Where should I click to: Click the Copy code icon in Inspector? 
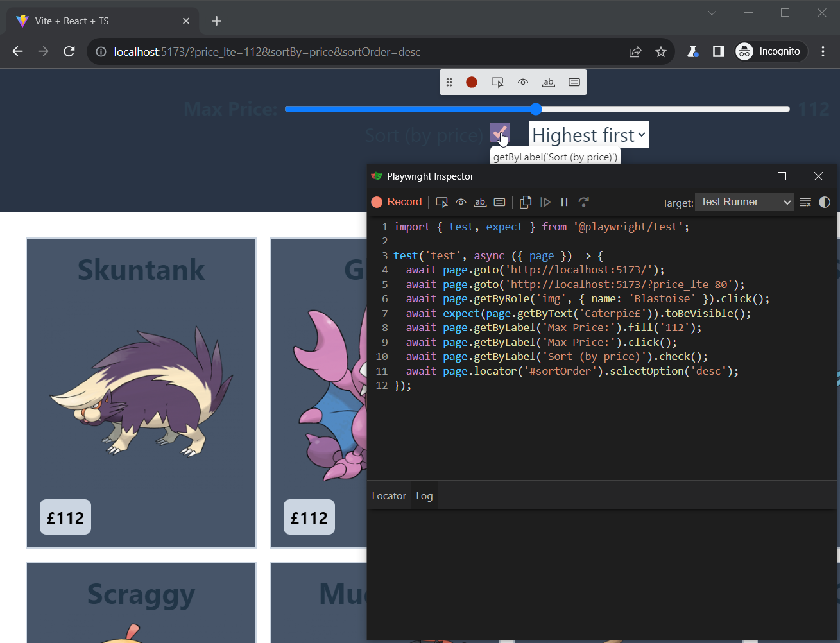[526, 202]
